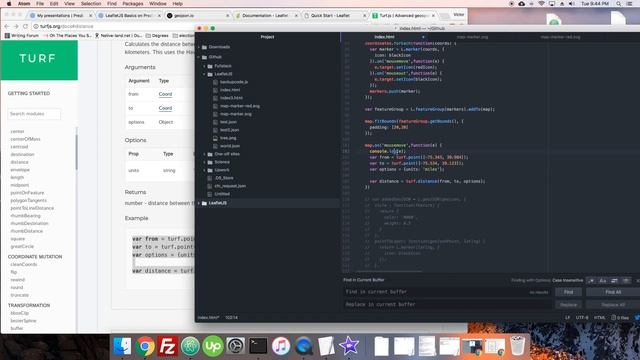Open the File menu
The image size is (640, 360).
tap(40, 4)
